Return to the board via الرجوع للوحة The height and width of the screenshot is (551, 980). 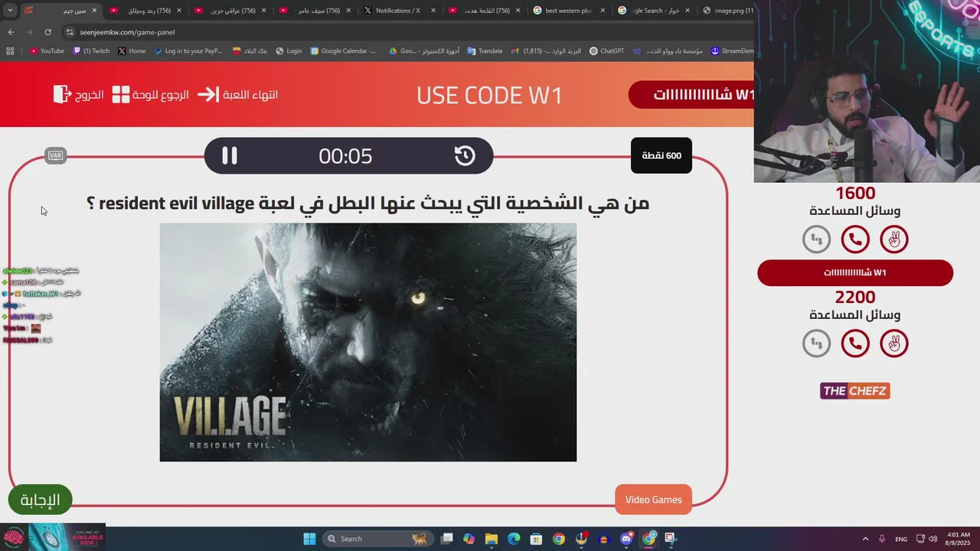tap(151, 95)
